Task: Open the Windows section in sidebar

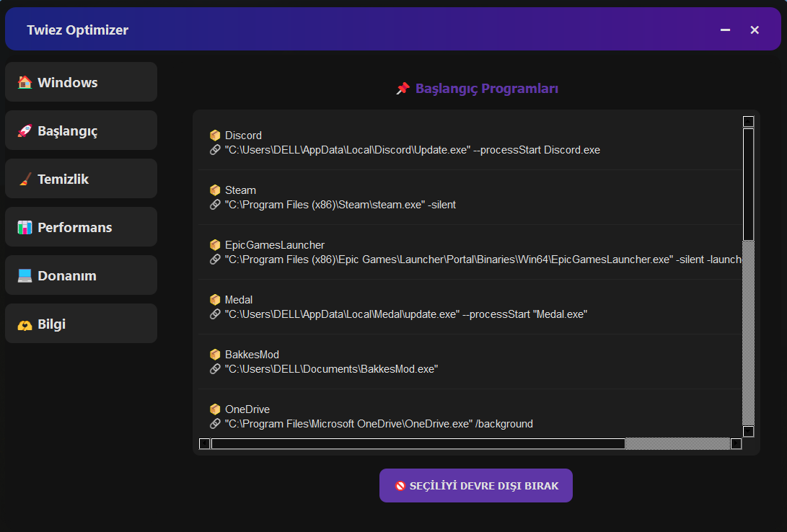Action: pos(82,82)
